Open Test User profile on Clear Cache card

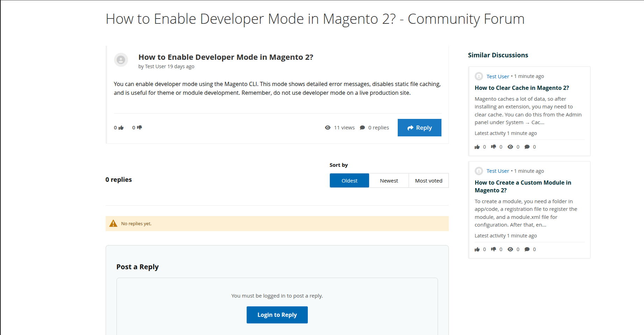coord(497,76)
